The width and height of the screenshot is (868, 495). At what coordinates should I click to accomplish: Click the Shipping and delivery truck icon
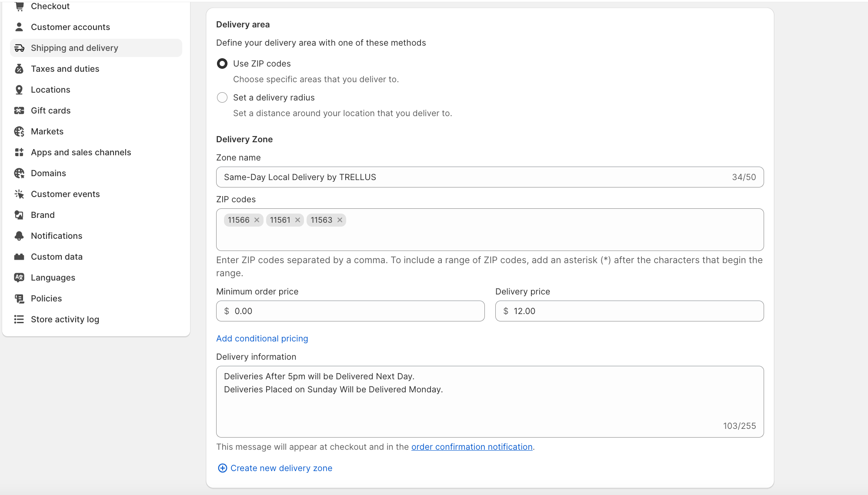(x=19, y=48)
